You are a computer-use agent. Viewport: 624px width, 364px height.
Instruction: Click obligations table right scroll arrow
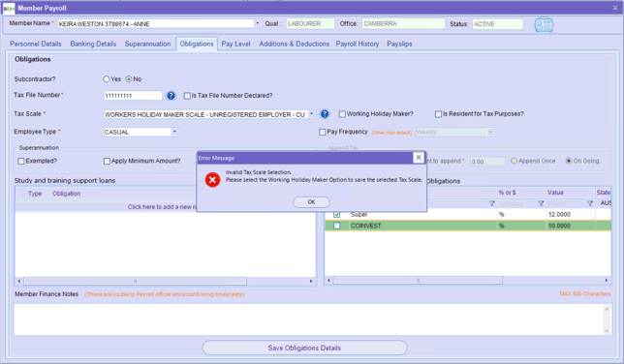pos(607,281)
